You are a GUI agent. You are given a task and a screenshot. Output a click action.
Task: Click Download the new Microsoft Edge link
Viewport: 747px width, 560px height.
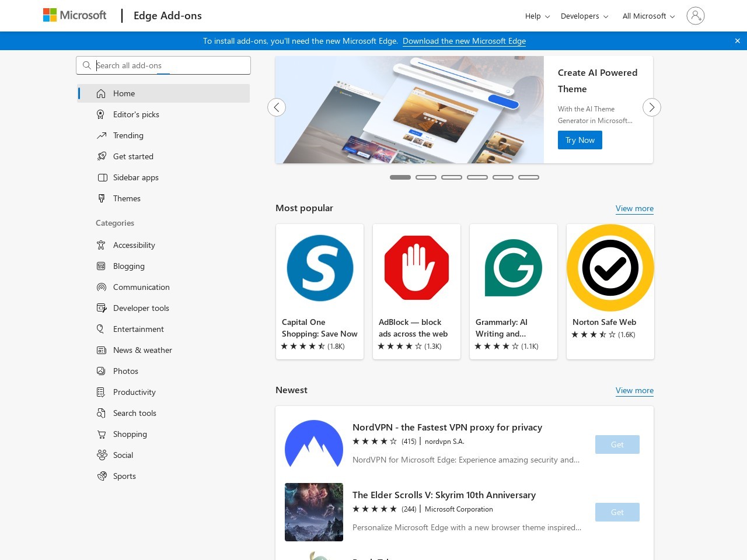click(464, 41)
